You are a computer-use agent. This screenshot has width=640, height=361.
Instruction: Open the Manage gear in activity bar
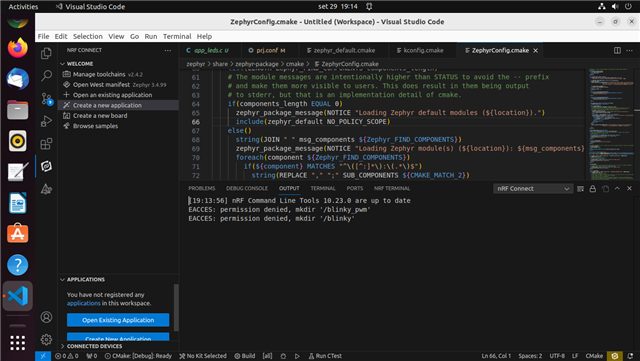(x=46, y=339)
